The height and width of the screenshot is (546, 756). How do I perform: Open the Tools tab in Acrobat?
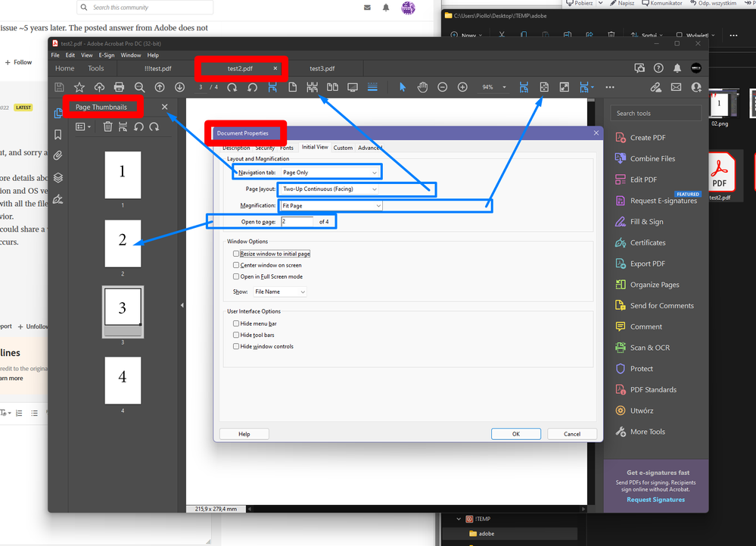point(95,68)
